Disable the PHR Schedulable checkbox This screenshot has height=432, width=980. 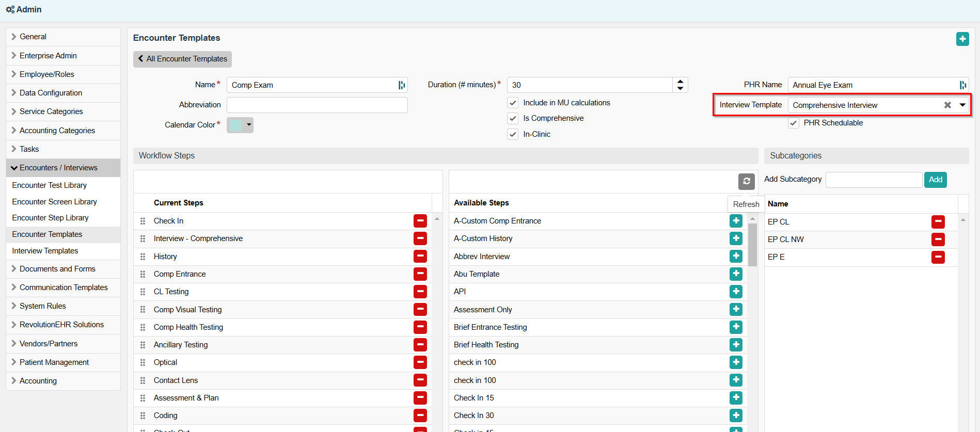point(794,123)
